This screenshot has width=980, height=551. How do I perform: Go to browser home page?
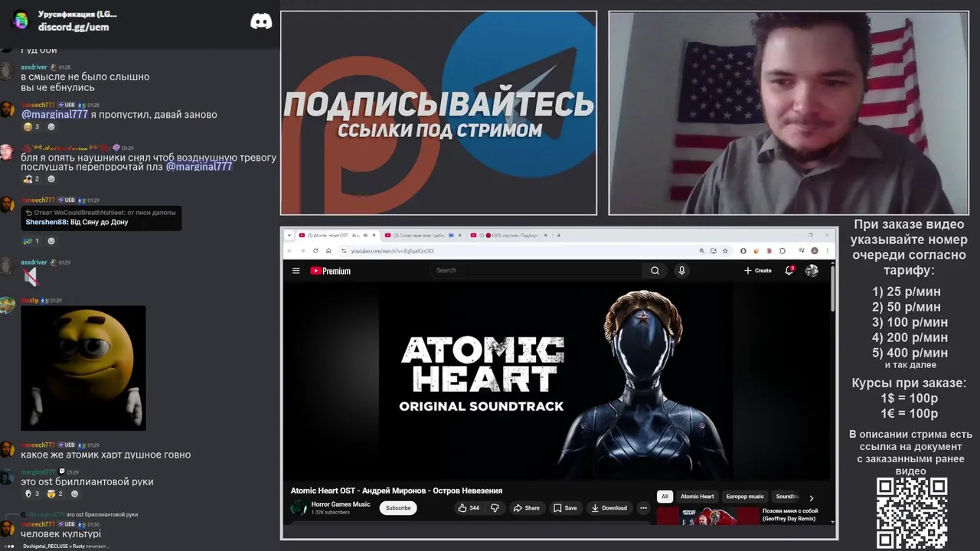[328, 250]
